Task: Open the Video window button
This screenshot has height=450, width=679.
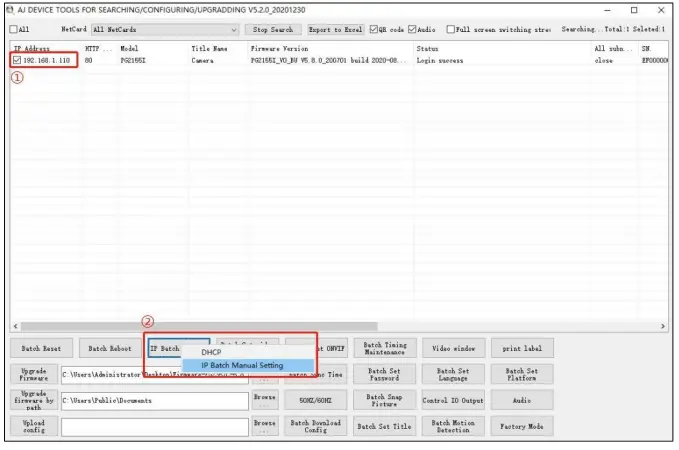Action: 453,348
